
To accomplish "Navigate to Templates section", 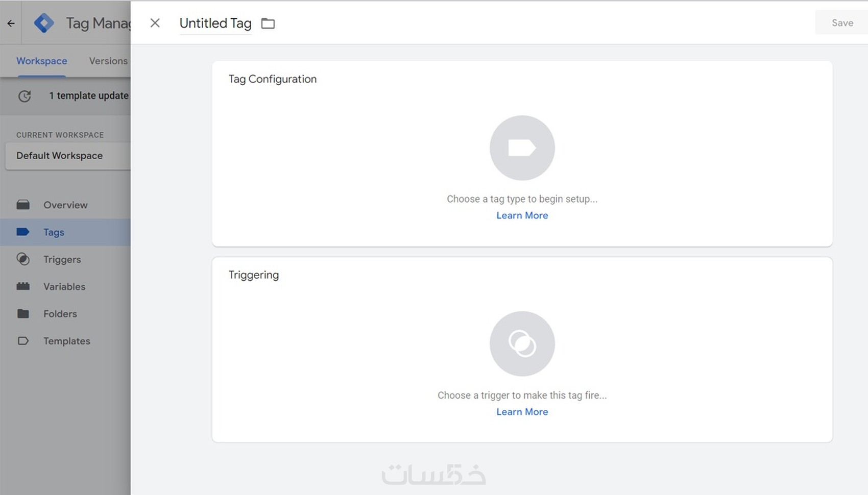I will pos(66,341).
